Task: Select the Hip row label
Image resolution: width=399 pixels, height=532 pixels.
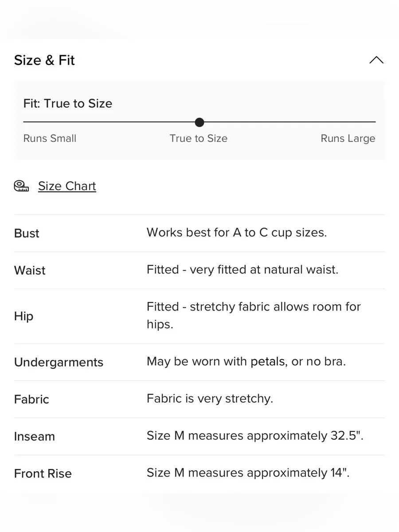Action: click(24, 316)
